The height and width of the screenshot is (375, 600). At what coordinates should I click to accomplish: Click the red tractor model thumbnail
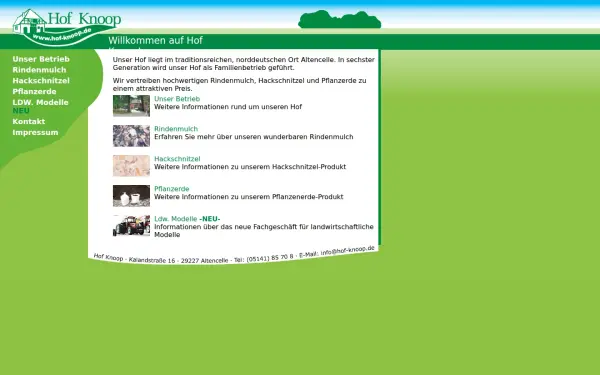coord(131,226)
